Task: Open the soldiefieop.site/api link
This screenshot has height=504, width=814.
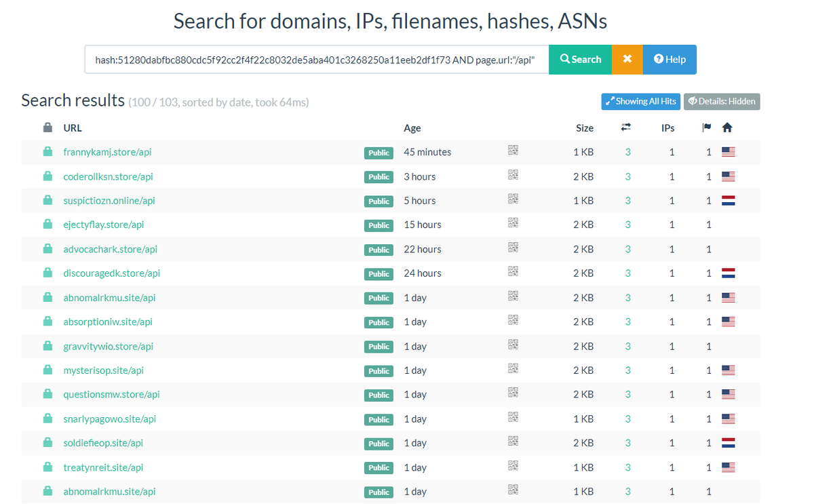Action: 104,443
